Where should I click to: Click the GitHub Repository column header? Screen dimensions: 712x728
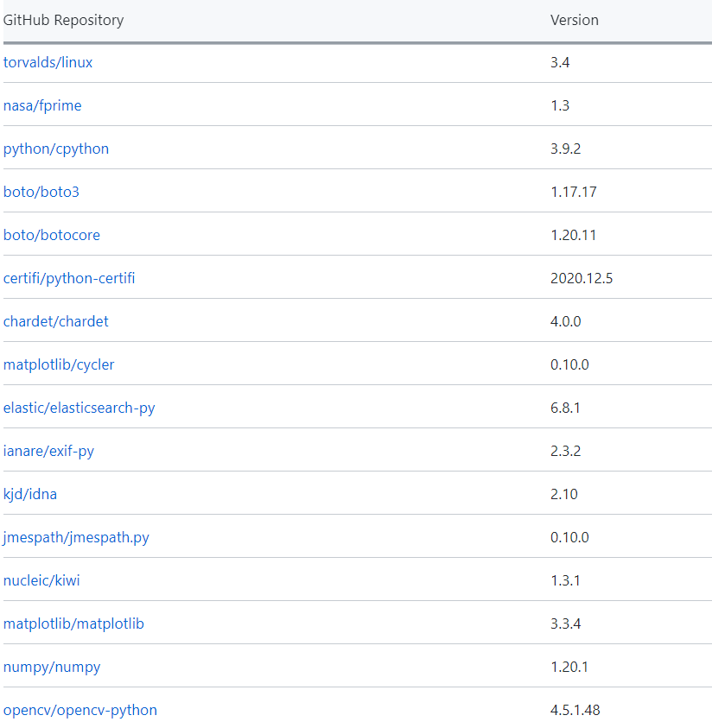[64, 20]
